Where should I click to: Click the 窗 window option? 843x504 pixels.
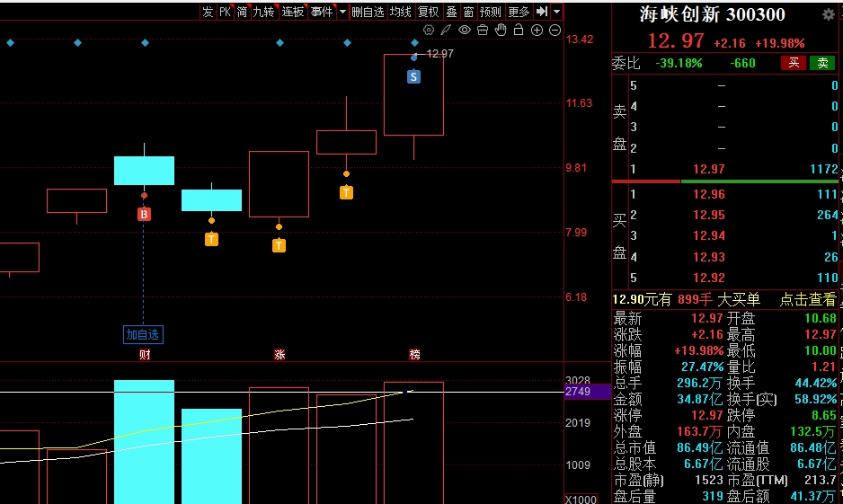[469, 12]
